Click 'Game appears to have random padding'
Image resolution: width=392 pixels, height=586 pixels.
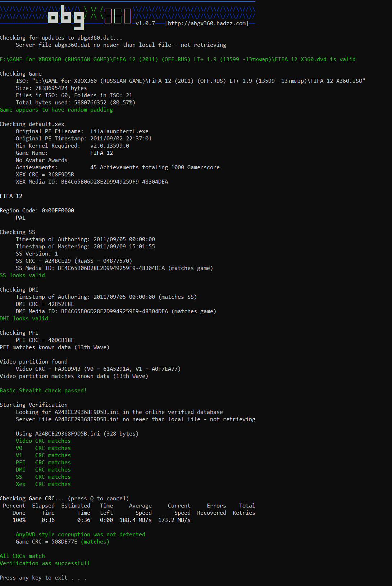pyautogui.click(x=56, y=110)
